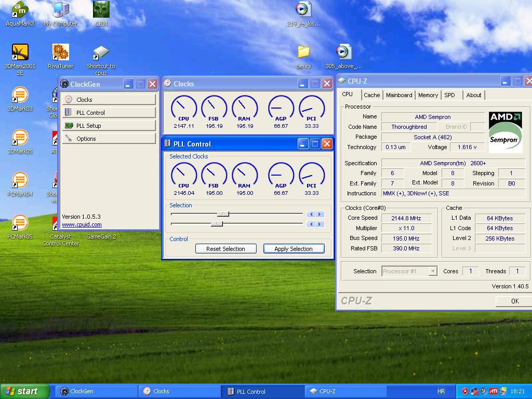This screenshot has height=399, width=532.
Task: Switch to the Memory tab in CPU-Z
Action: [428, 96]
